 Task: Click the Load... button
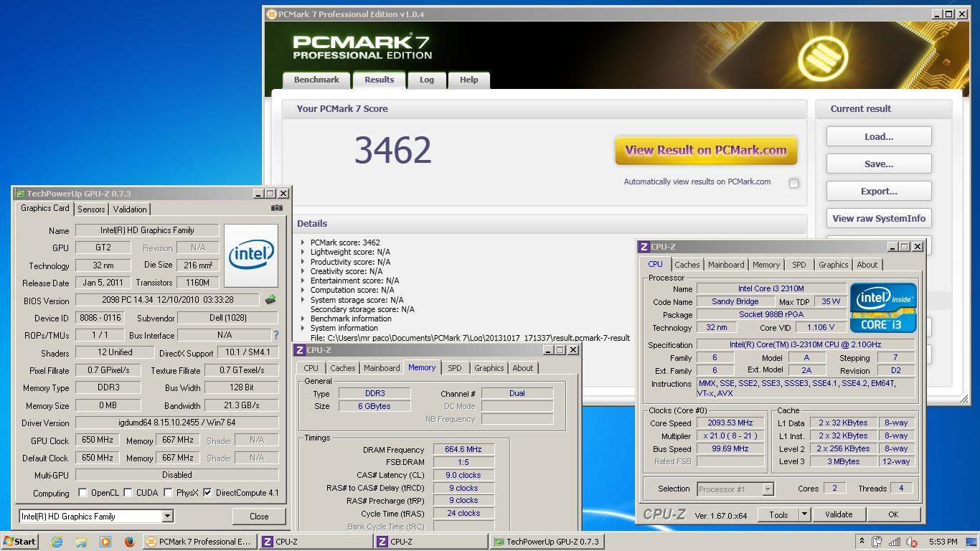pyautogui.click(x=879, y=136)
